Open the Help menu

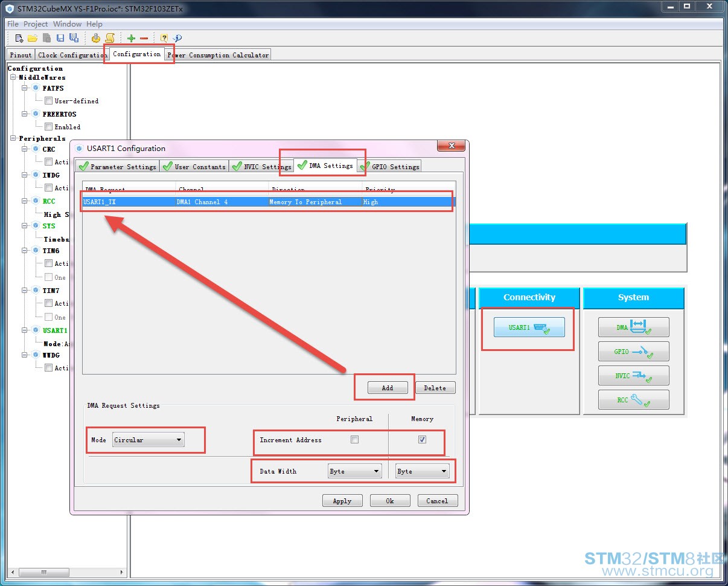[x=94, y=24]
